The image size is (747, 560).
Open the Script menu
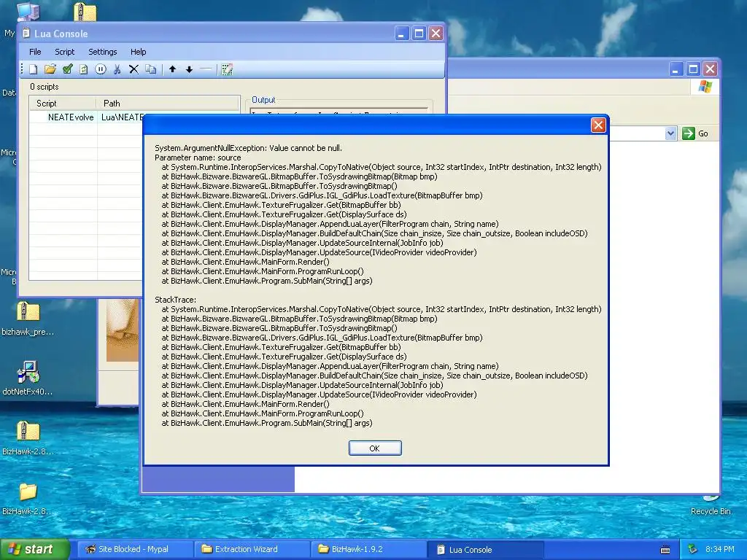[x=65, y=52]
